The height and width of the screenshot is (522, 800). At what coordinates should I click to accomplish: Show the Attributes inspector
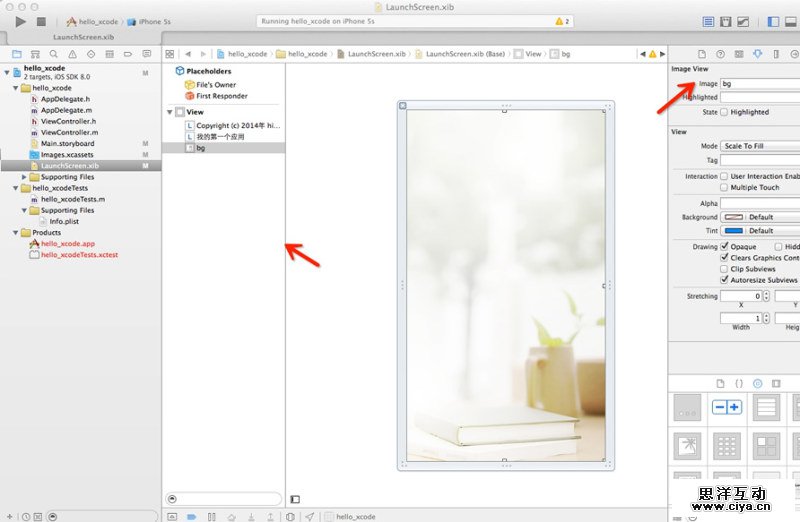click(756, 53)
